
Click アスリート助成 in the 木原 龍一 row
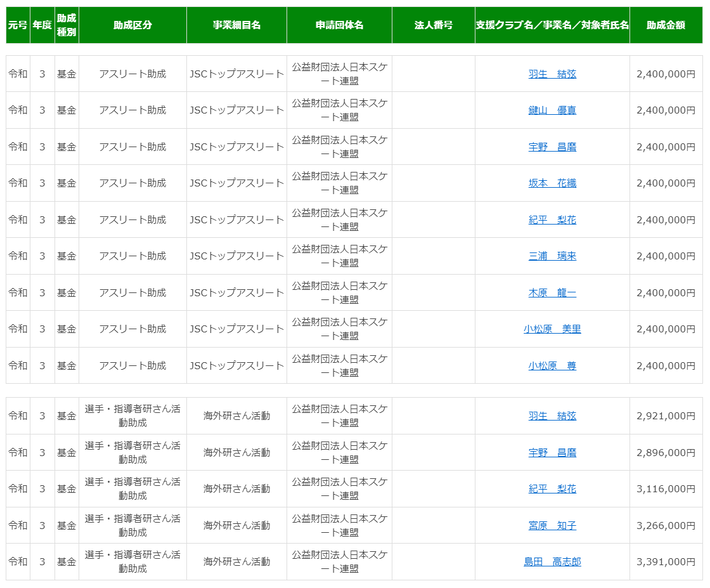click(x=133, y=292)
